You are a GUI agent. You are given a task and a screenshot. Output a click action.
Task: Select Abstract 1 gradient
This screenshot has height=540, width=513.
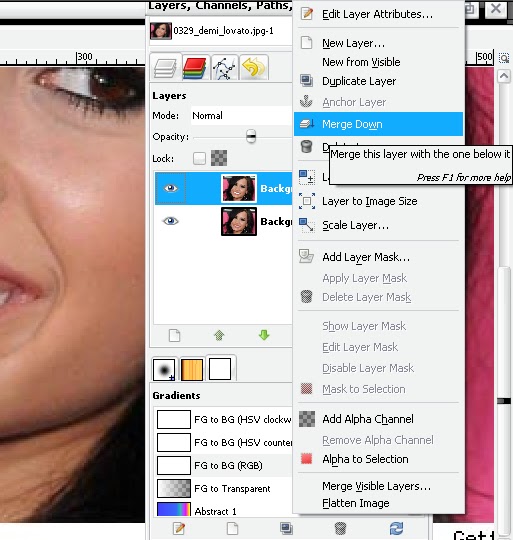click(223, 509)
